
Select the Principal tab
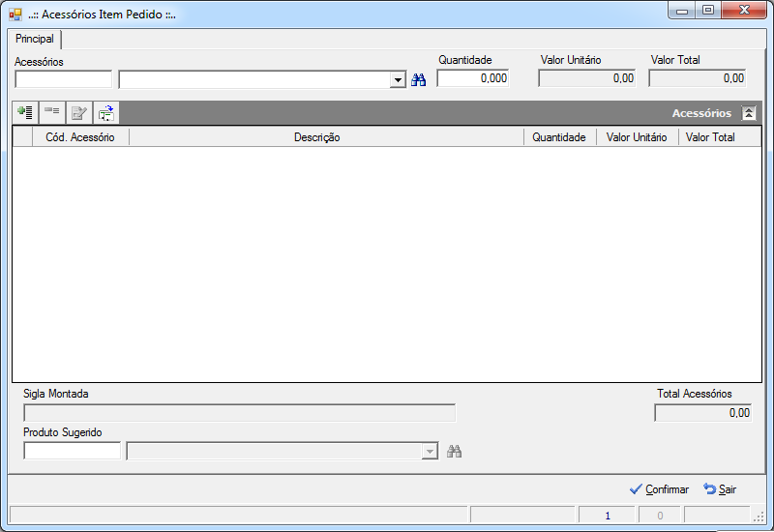35,39
